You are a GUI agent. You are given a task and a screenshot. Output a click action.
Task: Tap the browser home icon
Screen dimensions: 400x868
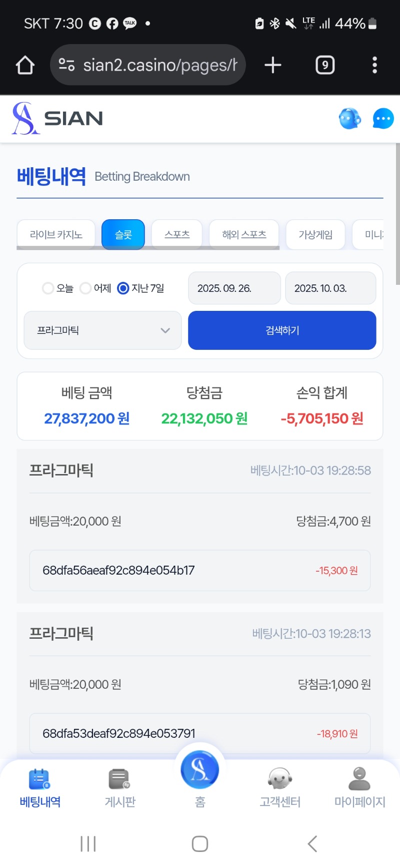(x=25, y=65)
